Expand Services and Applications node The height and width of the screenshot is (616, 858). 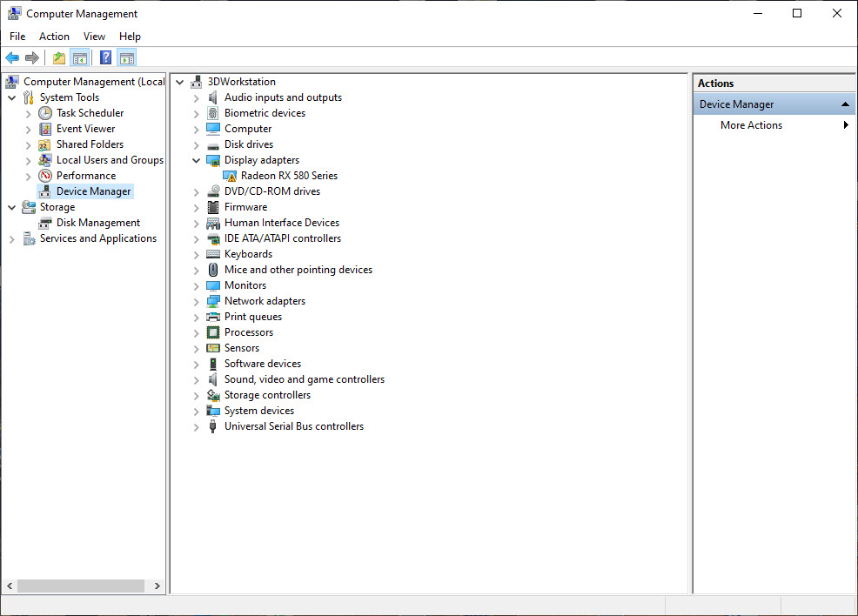(11, 239)
